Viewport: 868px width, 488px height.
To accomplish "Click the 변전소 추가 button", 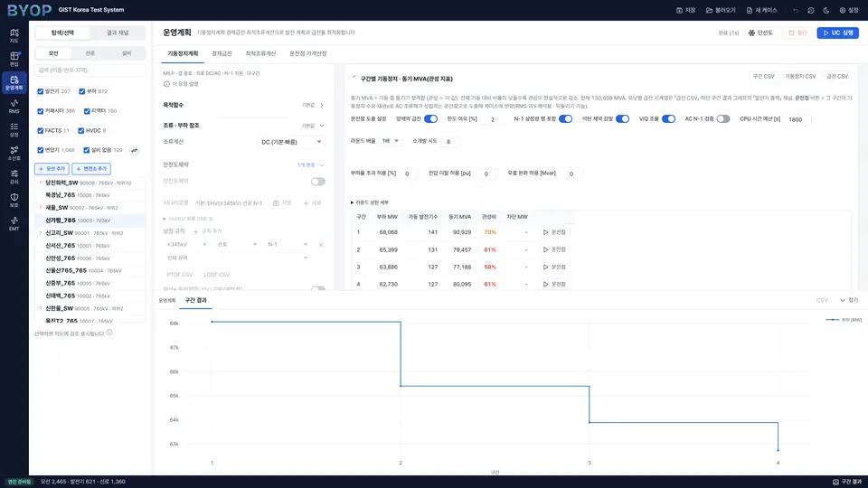I will point(90,169).
